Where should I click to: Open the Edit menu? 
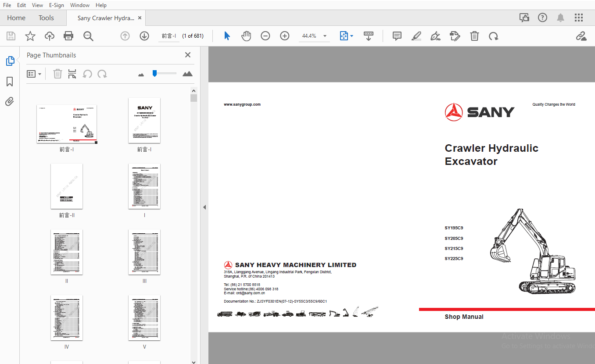pos(22,5)
